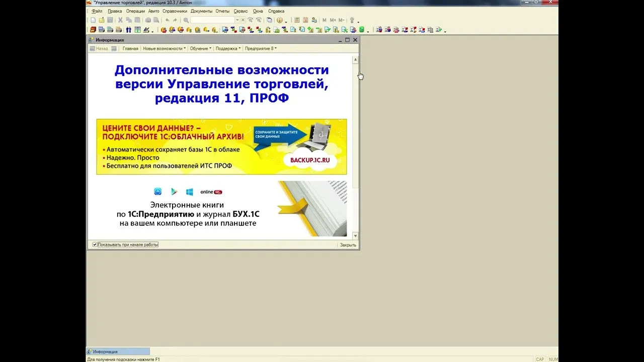Expand the Предприятие 8 dropdown
This screenshot has height=362, width=644.
261,49
